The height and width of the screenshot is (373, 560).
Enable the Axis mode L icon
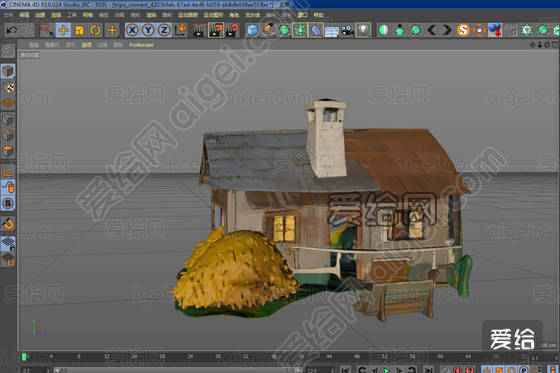[8, 171]
